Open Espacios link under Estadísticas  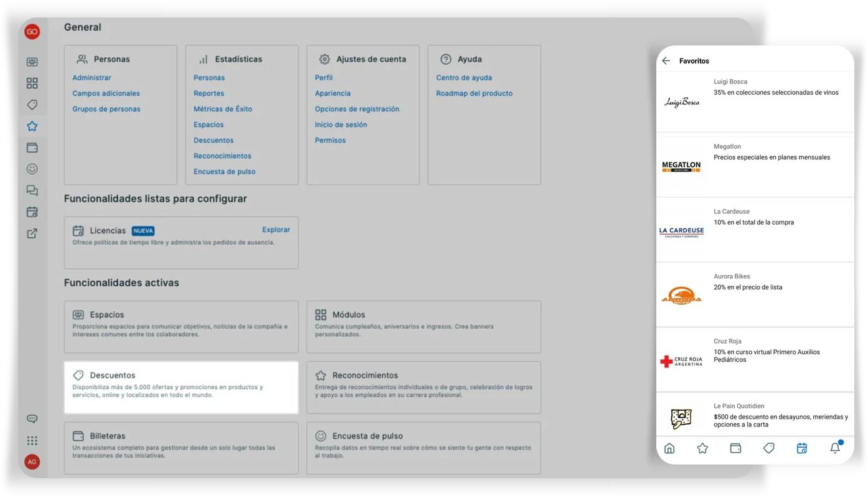point(209,125)
